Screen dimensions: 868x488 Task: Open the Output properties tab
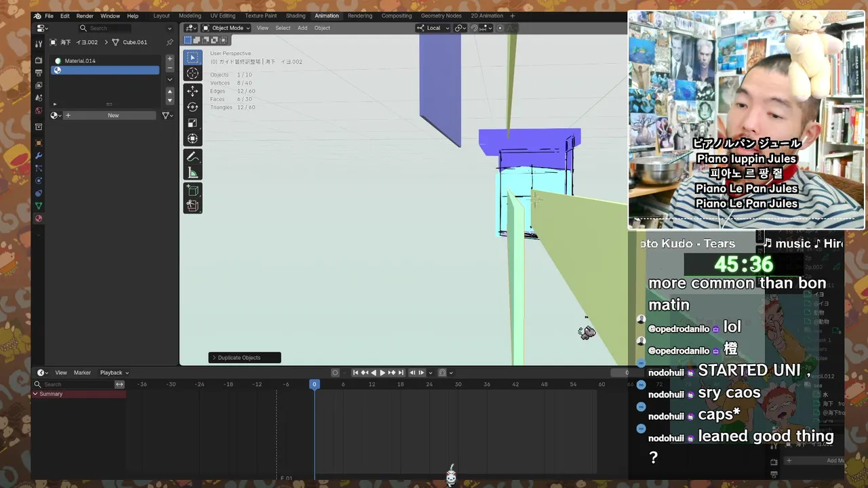coord(39,73)
